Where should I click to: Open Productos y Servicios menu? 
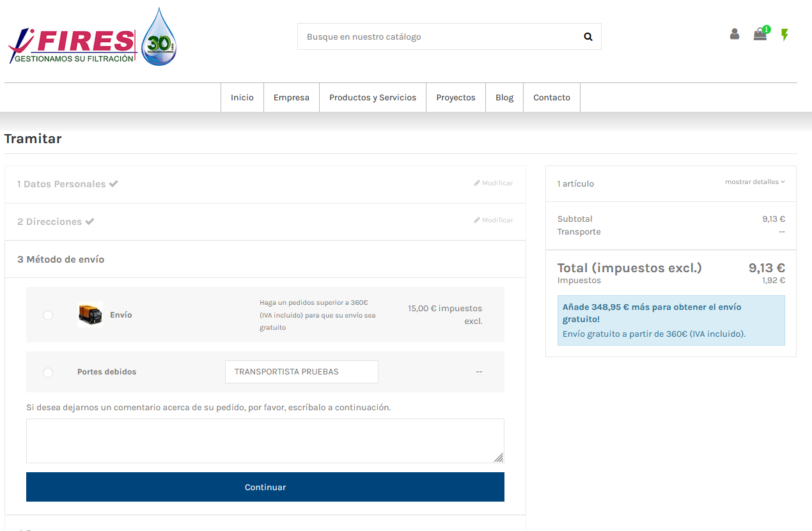point(373,98)
